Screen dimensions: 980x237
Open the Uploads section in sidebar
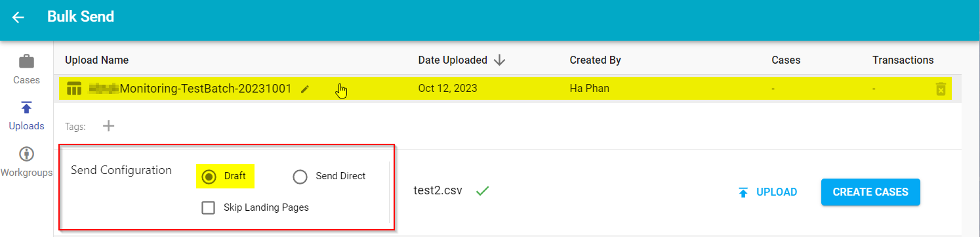click(27, 116)
